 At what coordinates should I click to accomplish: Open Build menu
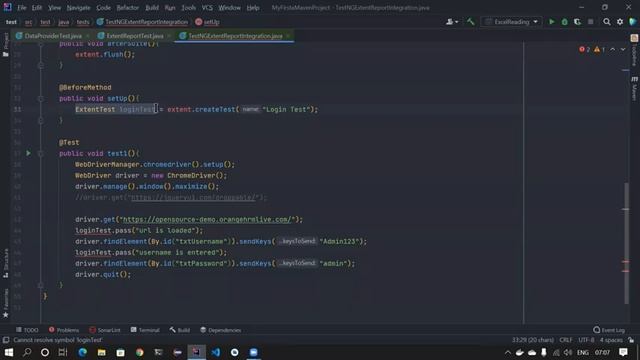152,7
